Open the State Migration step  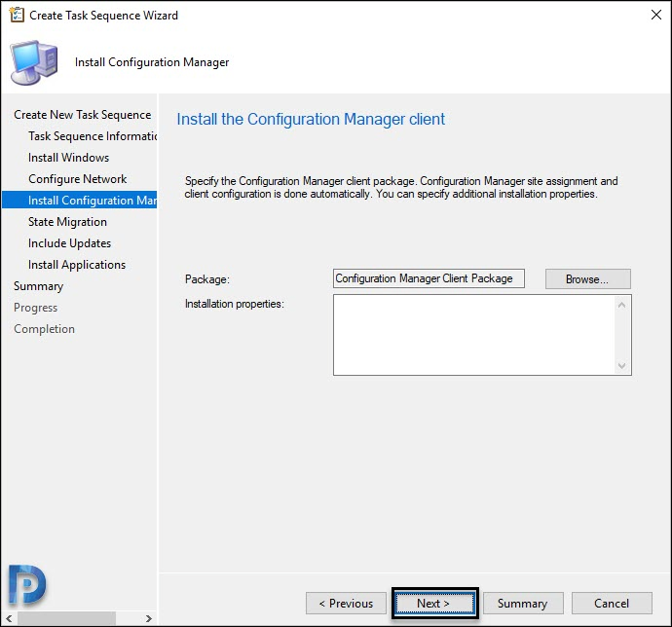pyautogui.click(x=68, y=222)
